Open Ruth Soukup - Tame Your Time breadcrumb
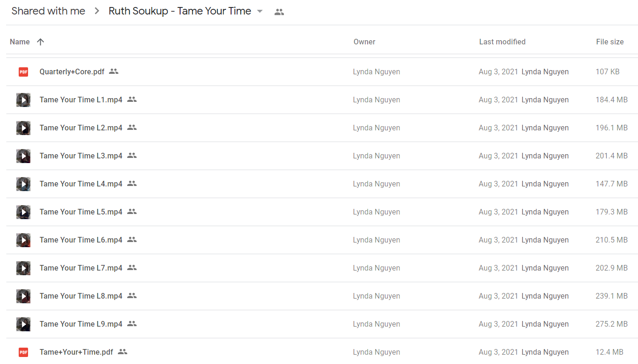638x364 pixels. (180, 11)
